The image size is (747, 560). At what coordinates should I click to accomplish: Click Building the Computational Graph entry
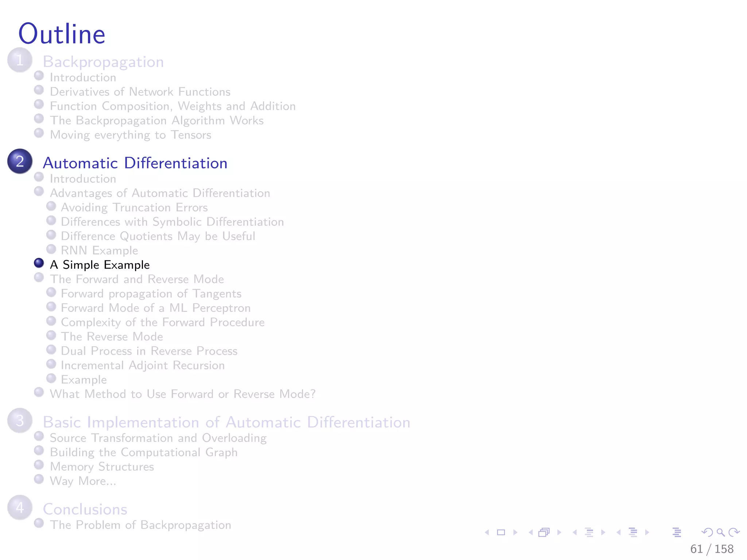143,452
